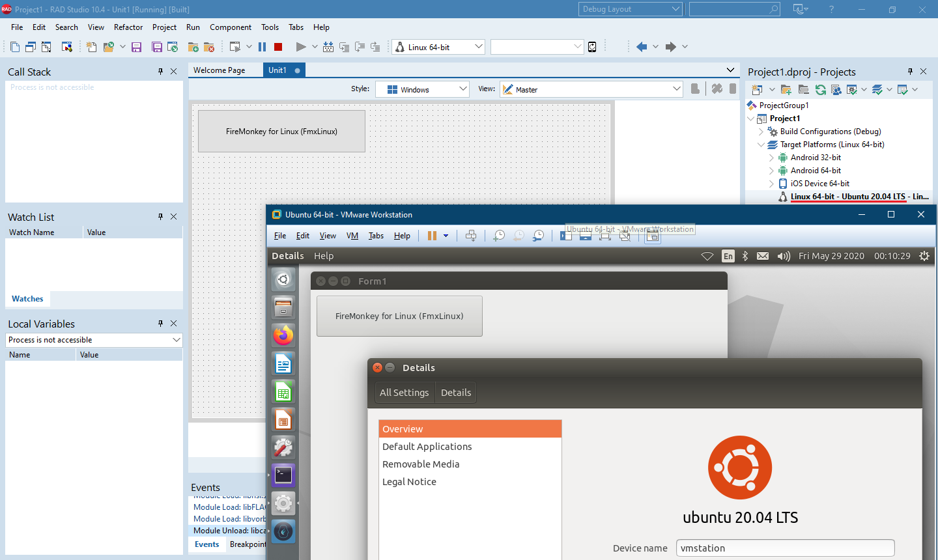Screen dimensions: 938x560
Task: Open LibreOffice Writer from the Ubuntu launcher
Action: pos(283,363)
